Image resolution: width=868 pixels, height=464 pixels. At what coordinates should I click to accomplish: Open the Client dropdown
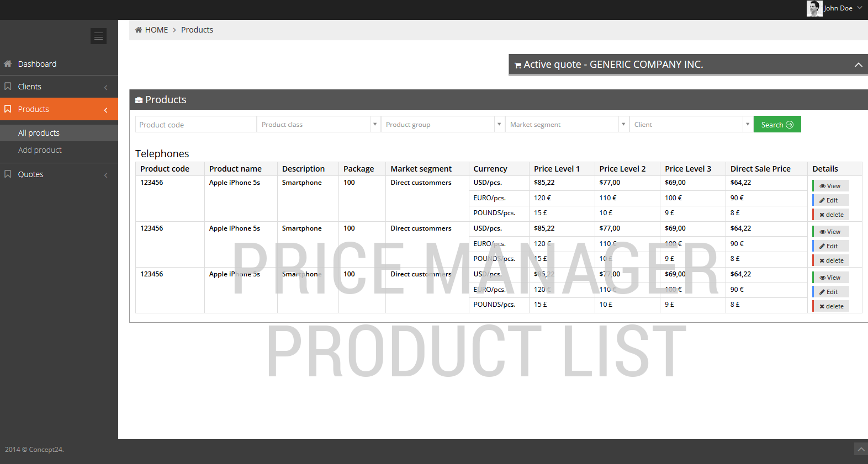691,124
